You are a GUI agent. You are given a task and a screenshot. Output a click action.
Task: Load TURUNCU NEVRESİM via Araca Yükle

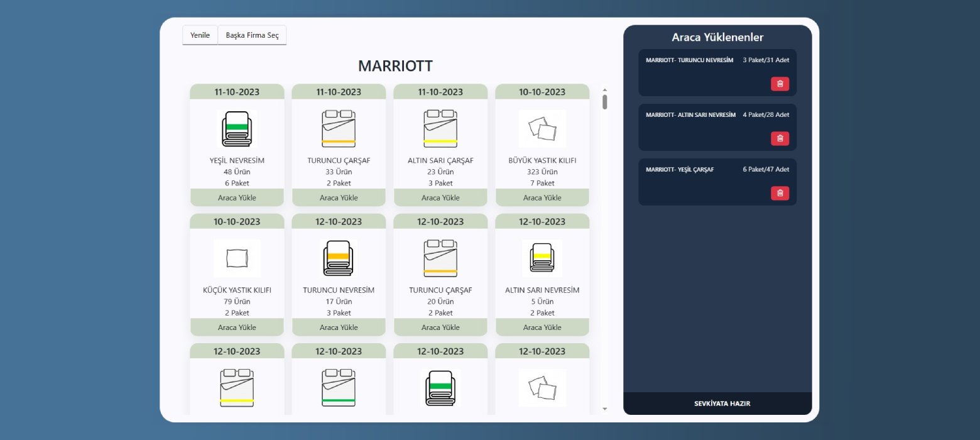(x=339, y=327)
